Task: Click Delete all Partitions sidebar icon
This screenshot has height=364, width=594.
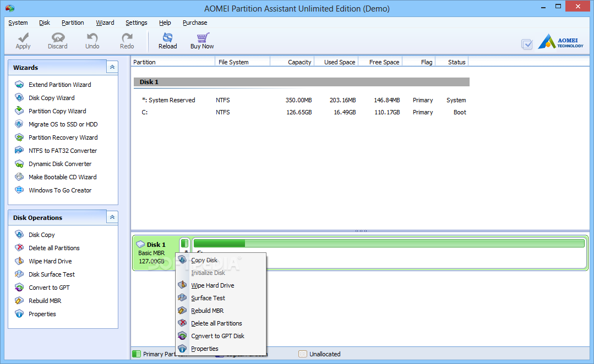Action: pos(19,248)
